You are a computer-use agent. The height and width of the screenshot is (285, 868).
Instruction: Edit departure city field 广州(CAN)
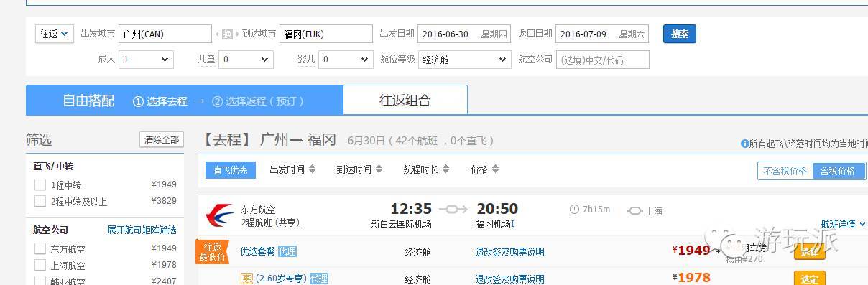[165, 34]
